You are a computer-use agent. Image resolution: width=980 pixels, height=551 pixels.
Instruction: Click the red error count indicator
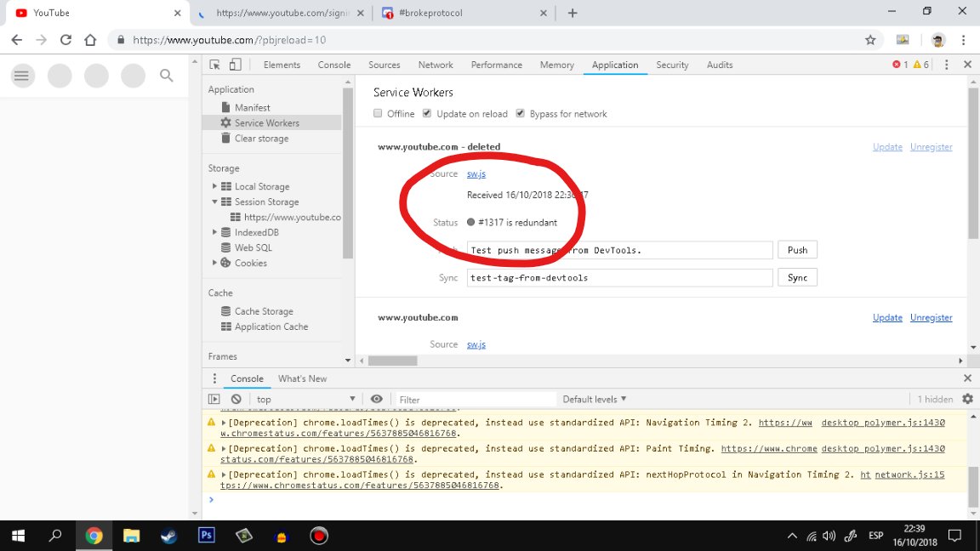click(x=900, y=65)
